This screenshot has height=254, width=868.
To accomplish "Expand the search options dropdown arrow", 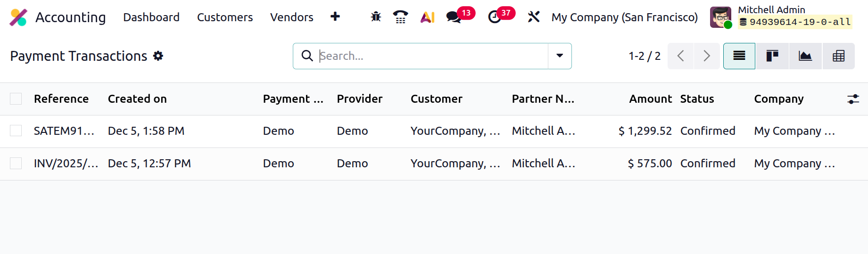I will coord(560,56).
